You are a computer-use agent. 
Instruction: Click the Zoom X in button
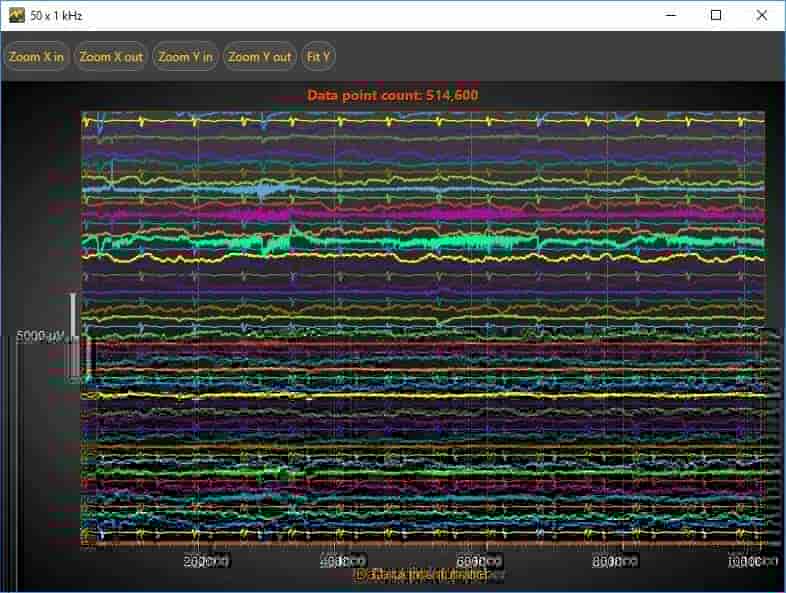36,56
